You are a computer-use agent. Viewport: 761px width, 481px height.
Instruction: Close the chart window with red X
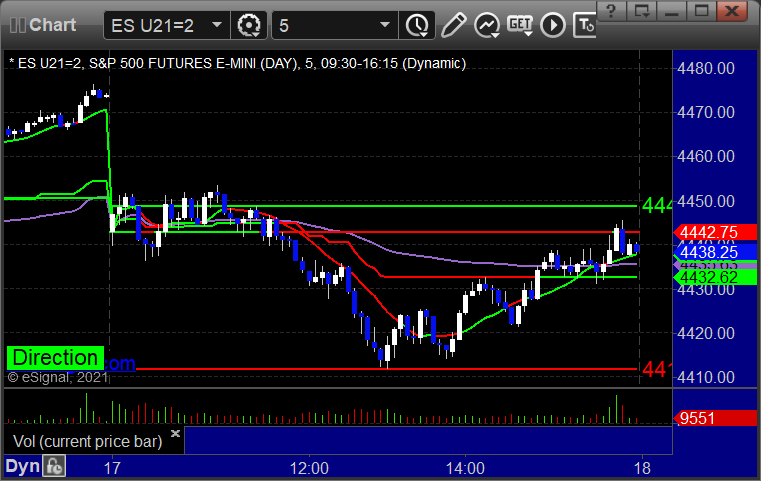732,11
